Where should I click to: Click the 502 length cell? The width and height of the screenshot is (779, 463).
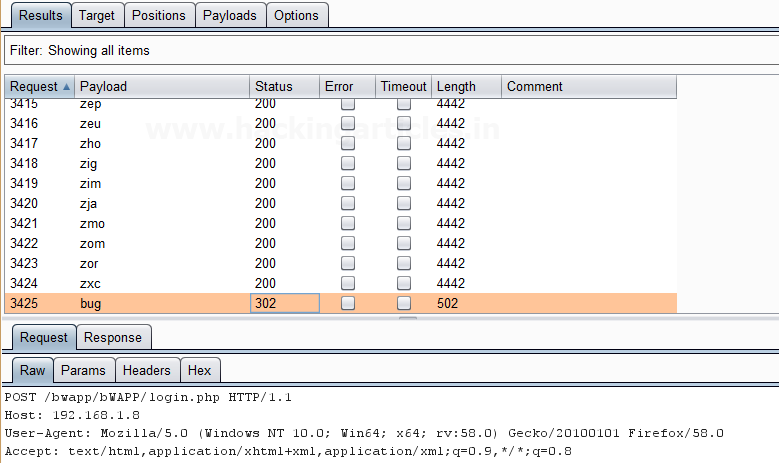(x=447, y=303)
